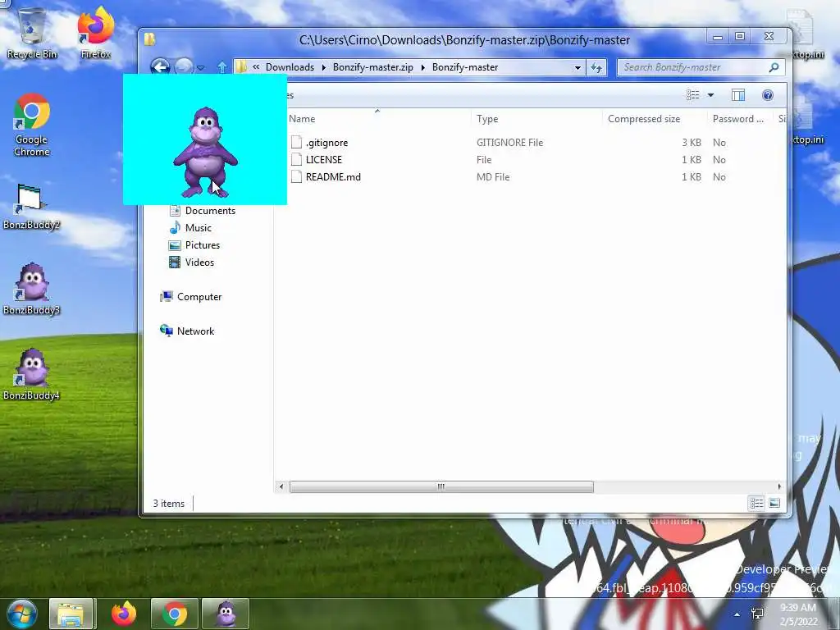The height and width of the screenshot is (630, 840).
Task: Switch to details view in status bar
Action: (756, 503)
